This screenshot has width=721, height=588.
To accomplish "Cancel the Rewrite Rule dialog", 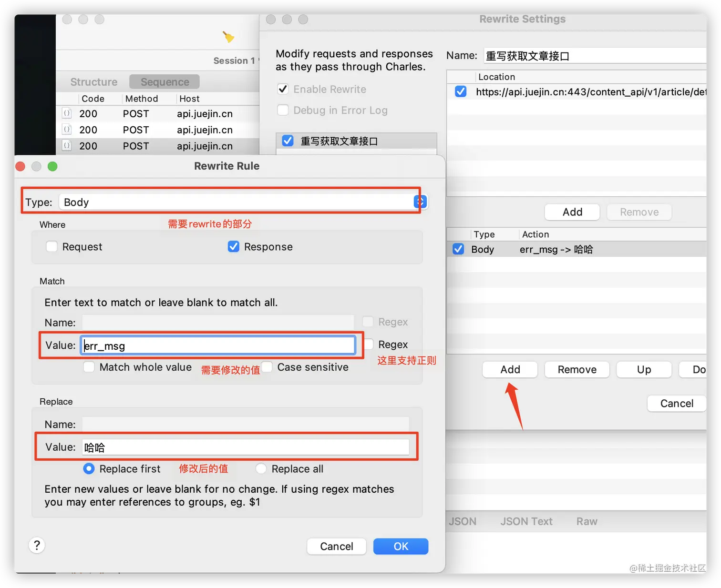I will pyautogui.click(x=336, y=546).
